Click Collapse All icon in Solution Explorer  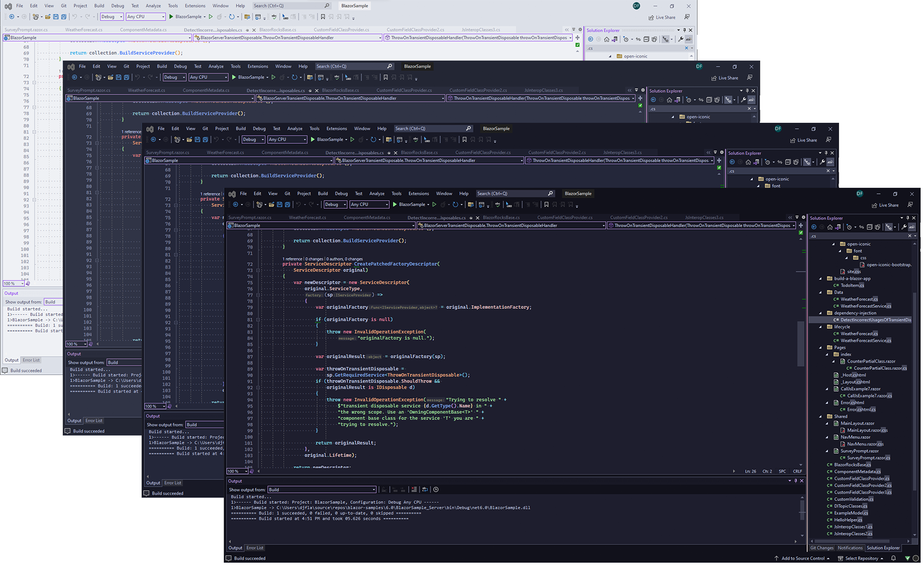click(x=870, y=227)
